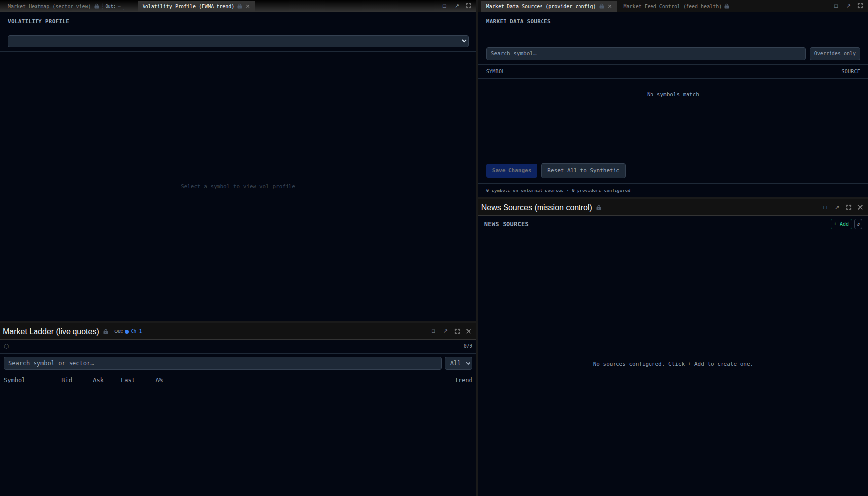This screenshot has width=868, height=496.
Task: Open the Out channel selector on Market Heatmap tab
Action: pos(113,6)
